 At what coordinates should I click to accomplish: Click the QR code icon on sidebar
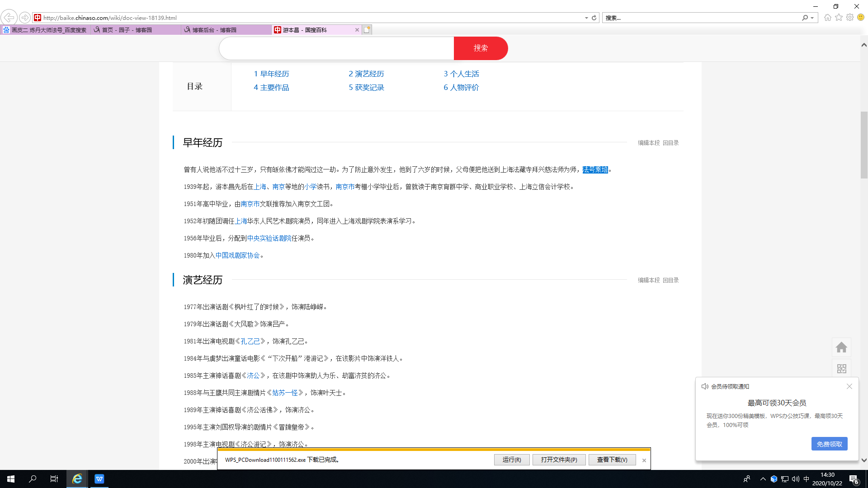click(841, 369)
